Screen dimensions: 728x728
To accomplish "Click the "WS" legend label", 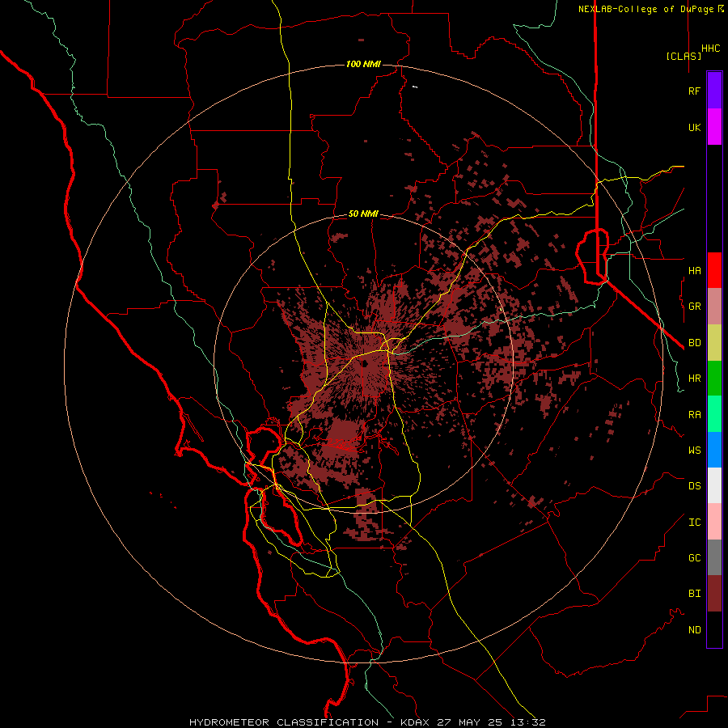I will pos(694,451).
